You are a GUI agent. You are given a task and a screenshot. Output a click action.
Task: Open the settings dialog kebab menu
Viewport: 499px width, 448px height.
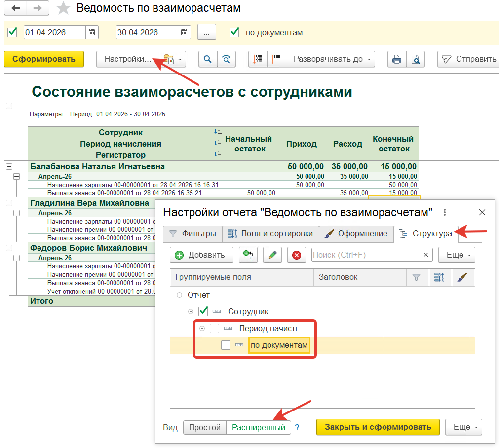pyautogui.click(x=445, y=212)
